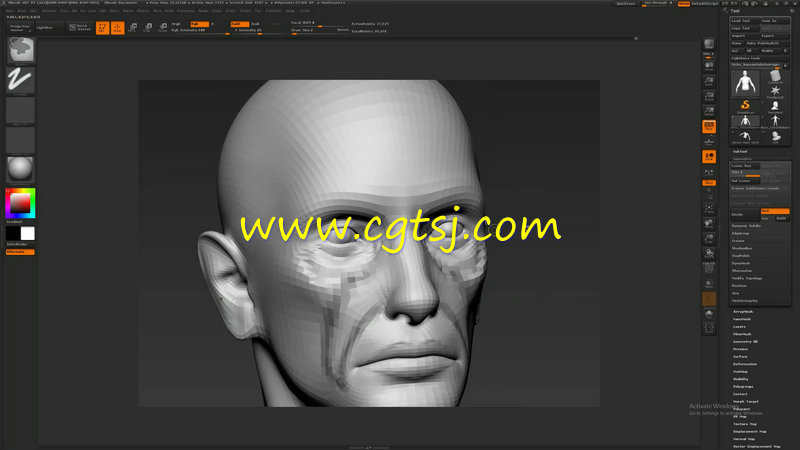Click the BPR render button
The height and width of the screenshot is (450, 800).
[x=709, y=44]
